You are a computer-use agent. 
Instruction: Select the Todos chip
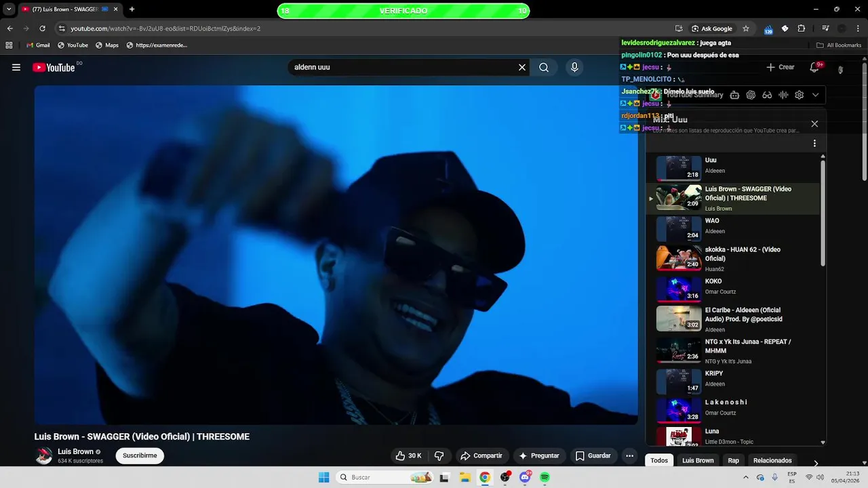(659, 460)
